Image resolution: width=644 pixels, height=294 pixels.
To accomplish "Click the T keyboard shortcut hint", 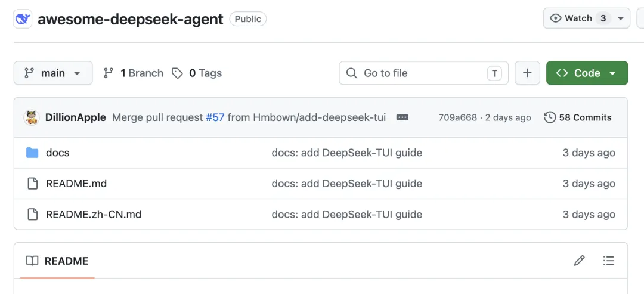I will coord(494,73).
